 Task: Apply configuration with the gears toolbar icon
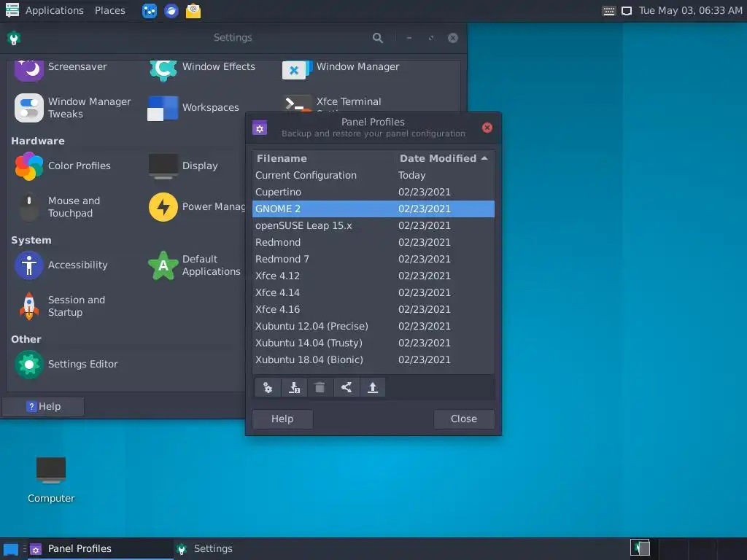coord(268,388)
